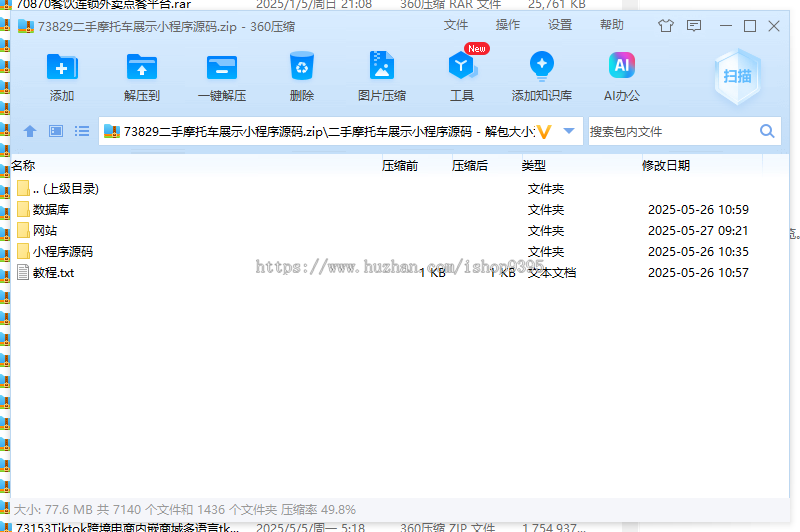Select the 70870 rar file in background window
Viewport: 800px width, 532px height.
104,4
